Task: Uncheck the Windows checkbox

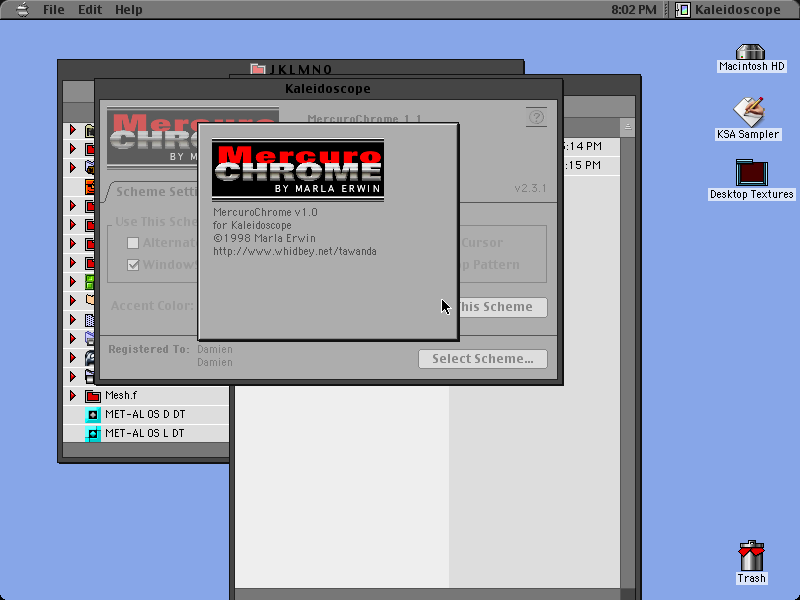Action: coord(133,265)
